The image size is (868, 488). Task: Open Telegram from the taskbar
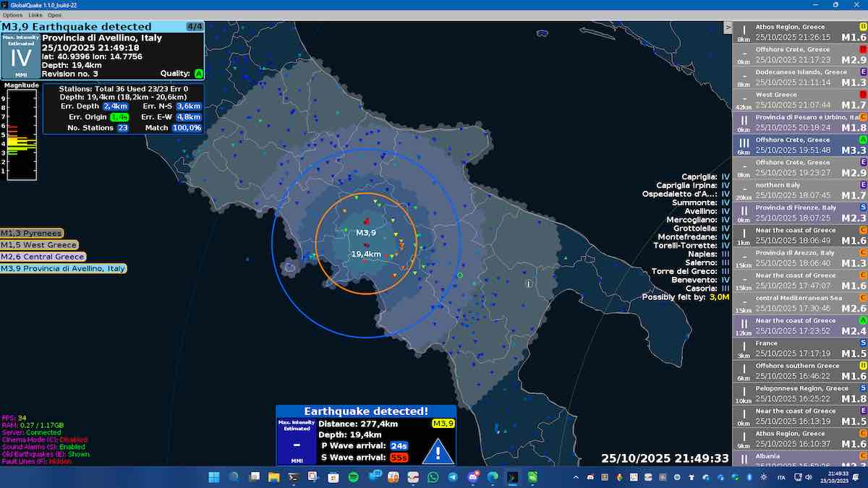tap(453, 477)
